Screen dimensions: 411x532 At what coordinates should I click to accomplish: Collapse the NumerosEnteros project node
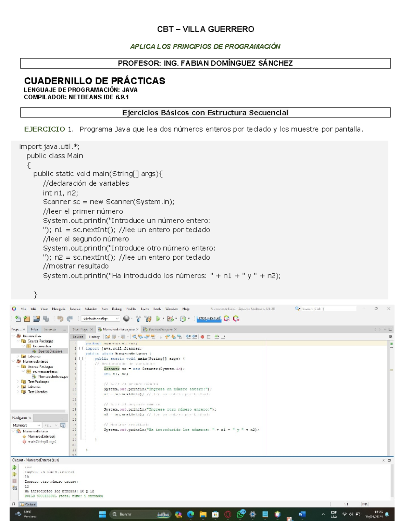tap(13, 361)
